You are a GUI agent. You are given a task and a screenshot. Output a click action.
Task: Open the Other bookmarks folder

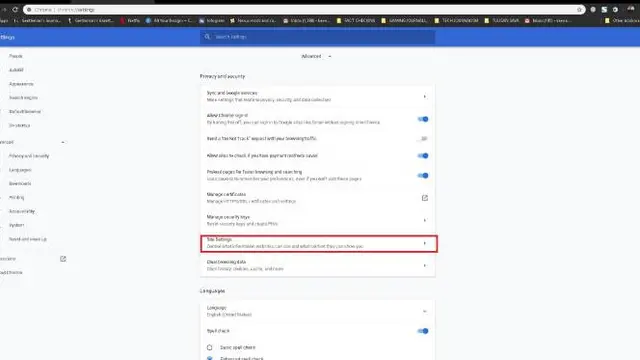point(622,20)
